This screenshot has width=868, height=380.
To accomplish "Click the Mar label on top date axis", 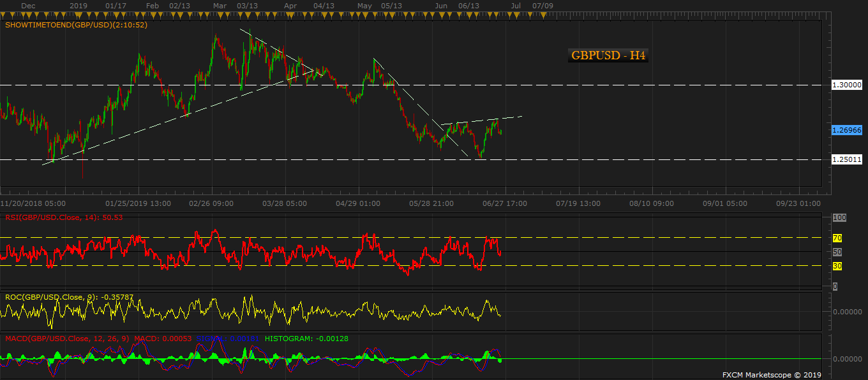I will point(220,6).
